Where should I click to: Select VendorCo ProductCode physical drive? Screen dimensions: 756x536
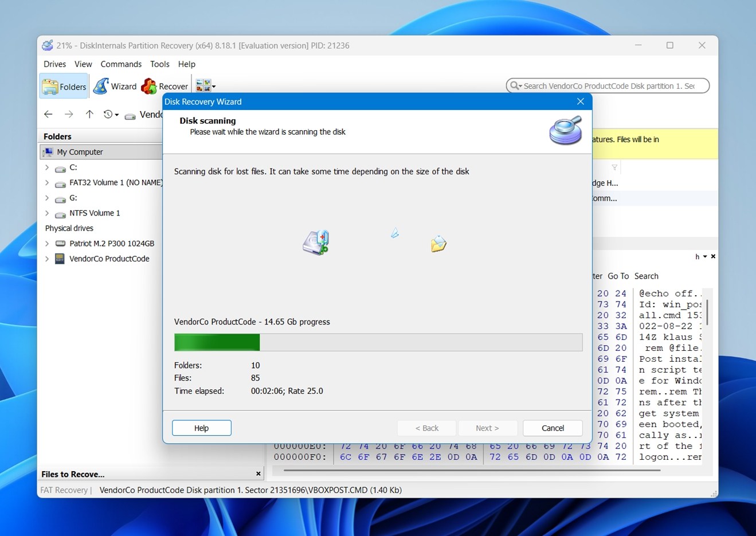tap(109, 259)
